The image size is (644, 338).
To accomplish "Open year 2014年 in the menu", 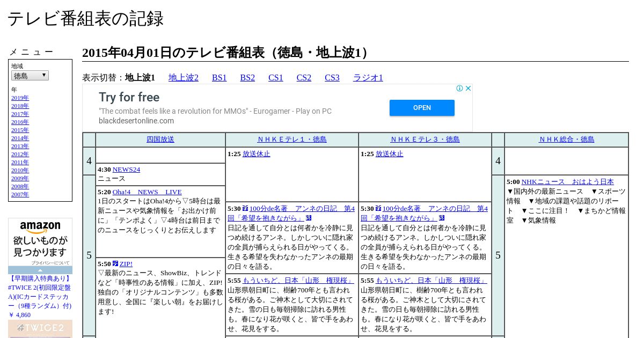I will (x=20, y=138).
